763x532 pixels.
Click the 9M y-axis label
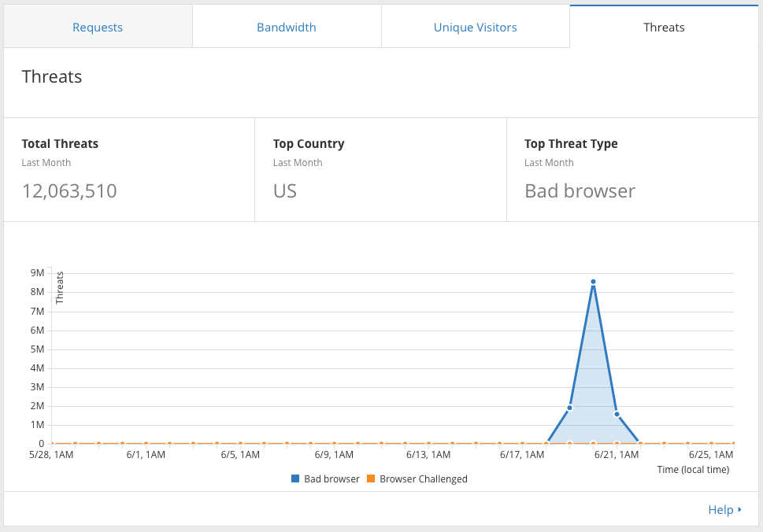point(38,273)
